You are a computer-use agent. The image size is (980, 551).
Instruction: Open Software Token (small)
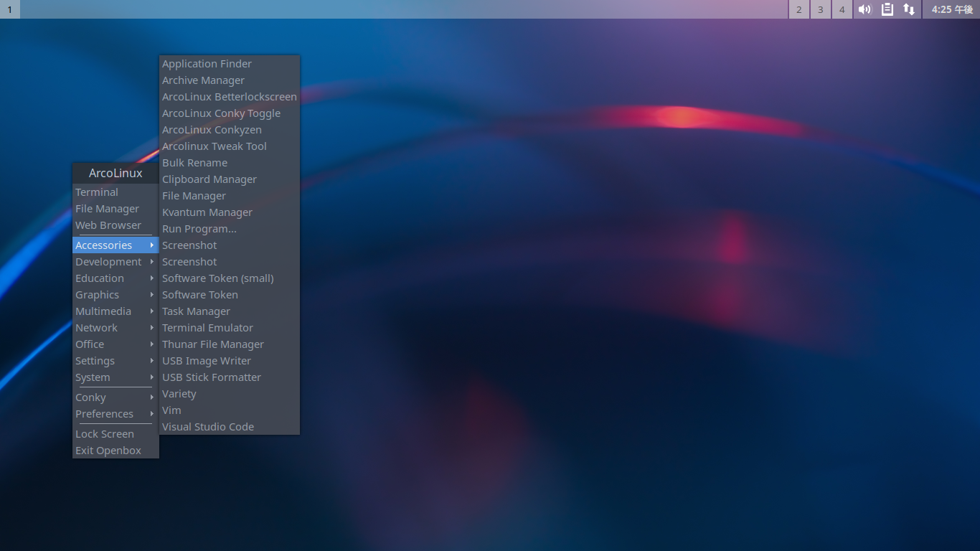[x=229, y=278]
